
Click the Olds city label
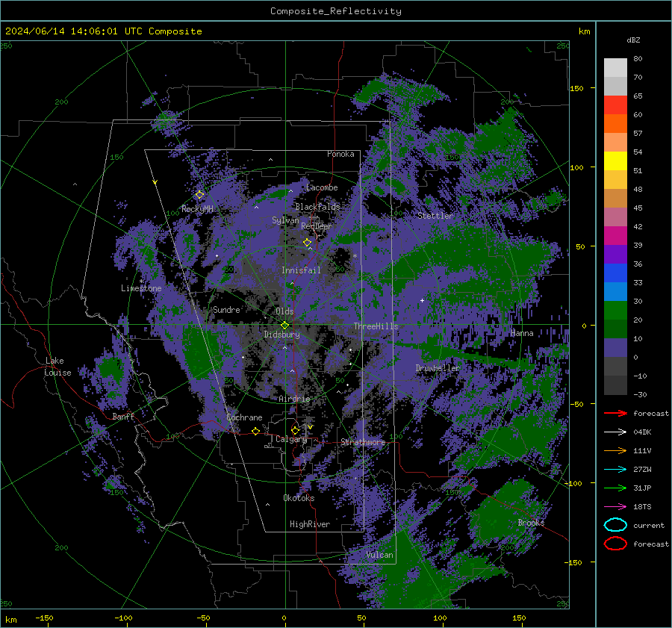(x=284, y=311)
